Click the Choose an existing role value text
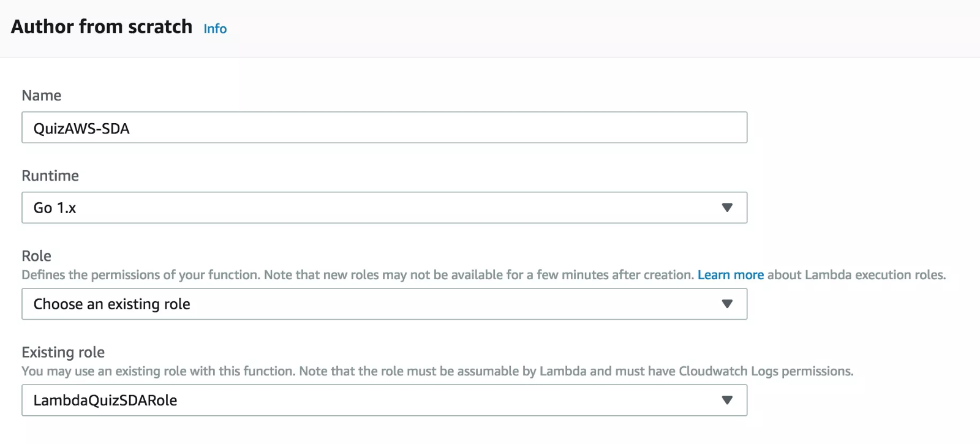The image size is (980, 444). point(112,304)
